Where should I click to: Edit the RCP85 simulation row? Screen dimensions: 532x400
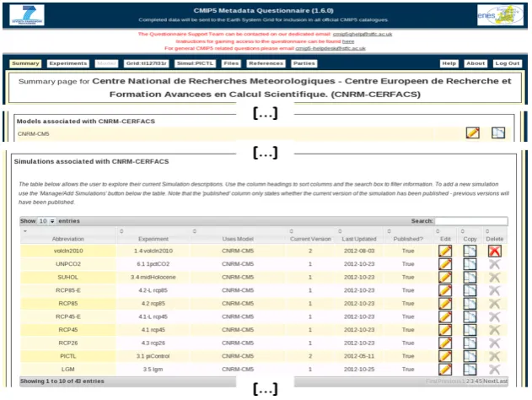(x=445, y=304)
